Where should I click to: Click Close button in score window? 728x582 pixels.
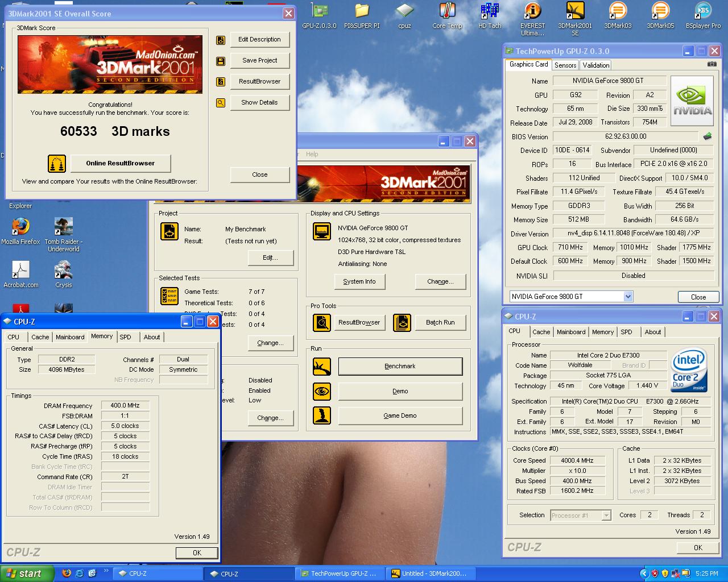[x=259, y=175]
